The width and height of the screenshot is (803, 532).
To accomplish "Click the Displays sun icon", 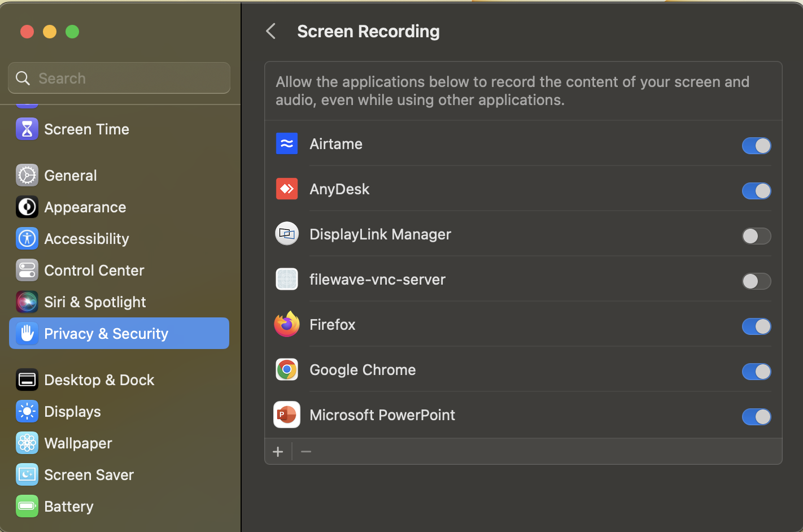I will tap(27, 412).
